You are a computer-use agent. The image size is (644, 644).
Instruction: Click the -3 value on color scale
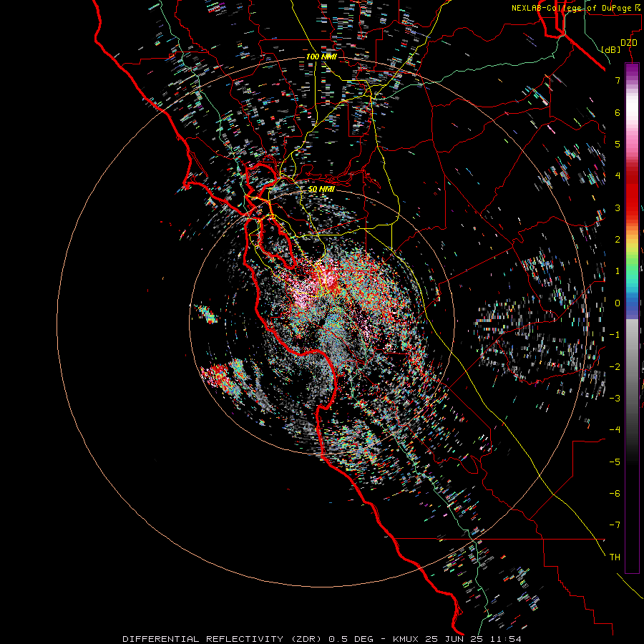[615, 399]
